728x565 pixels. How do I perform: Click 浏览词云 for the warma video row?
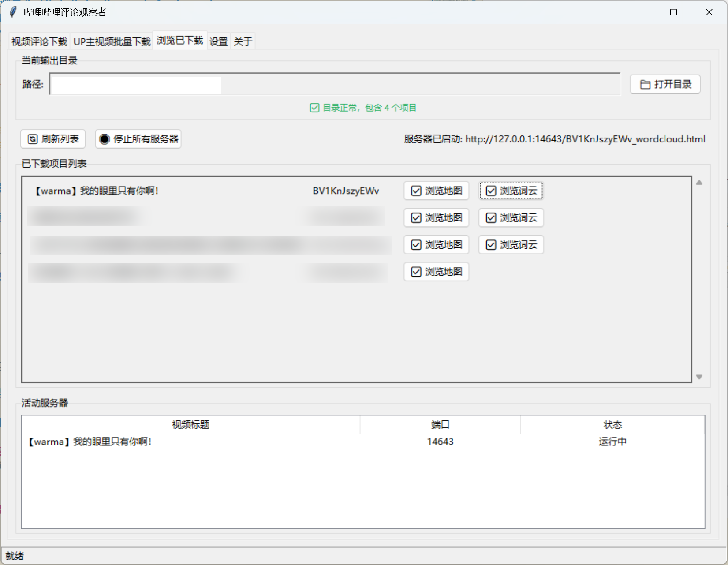coord(511,191)
